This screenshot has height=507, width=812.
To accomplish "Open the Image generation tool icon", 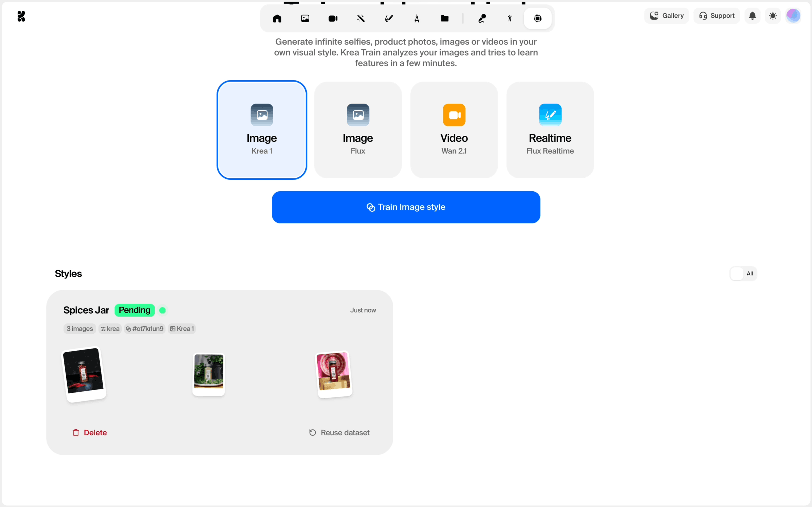I will tap(305, 19).
